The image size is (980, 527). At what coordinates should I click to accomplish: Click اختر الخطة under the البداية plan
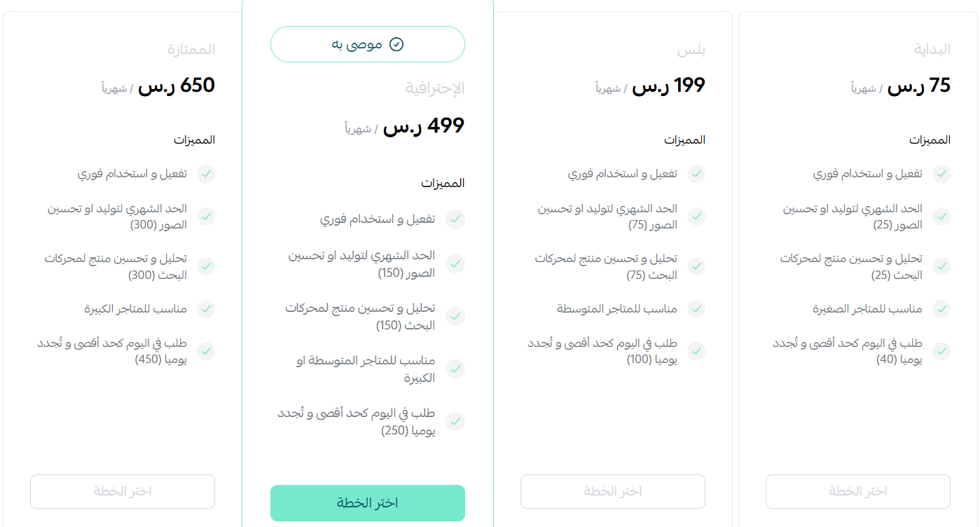857,491
